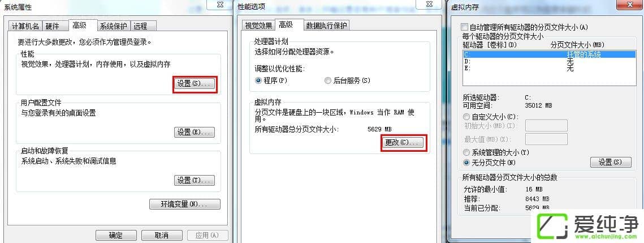The width and height of the screenshot is (644, 243).
Task: Click 更改(C) virtual memory button
Action: click(404, 142)
